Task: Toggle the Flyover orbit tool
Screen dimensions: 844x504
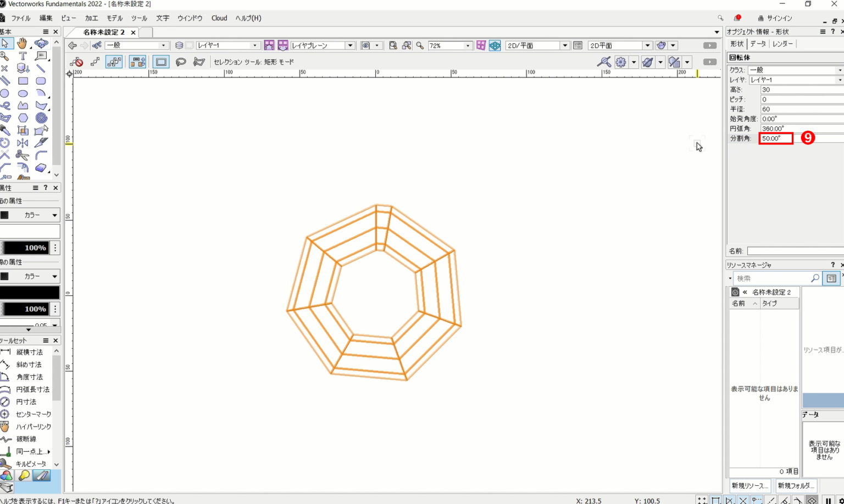Action: [41, 44]
